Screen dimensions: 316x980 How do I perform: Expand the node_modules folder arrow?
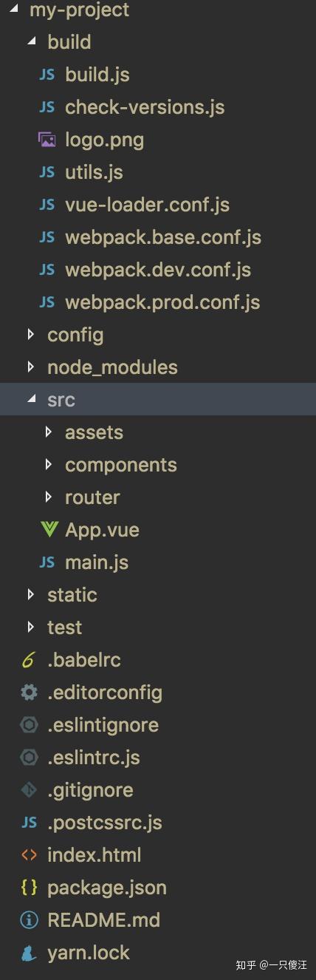(30, 367)
